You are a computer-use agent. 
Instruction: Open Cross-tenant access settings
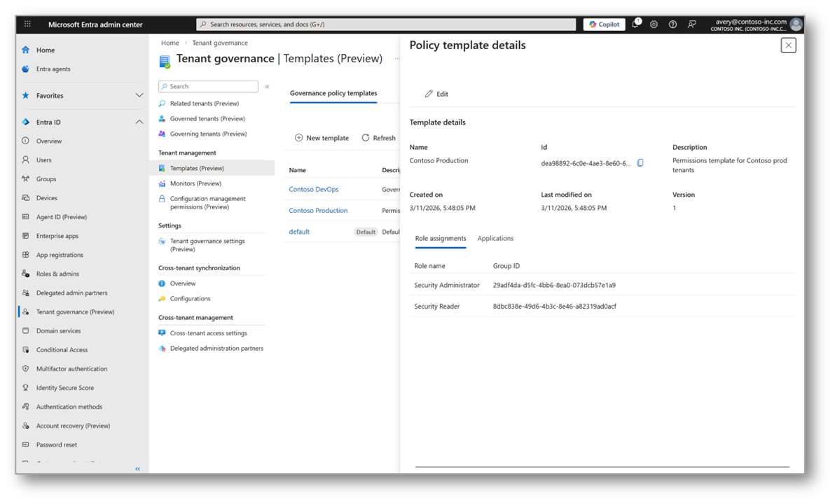tap(208, 333)
